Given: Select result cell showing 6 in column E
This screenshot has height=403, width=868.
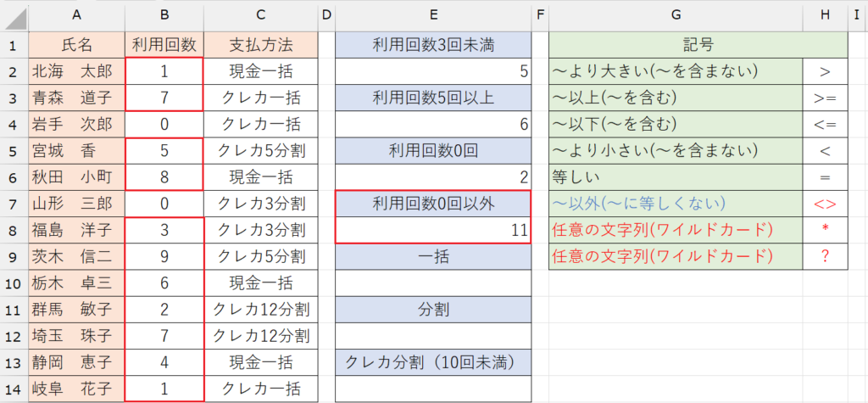Looking at the screenshot, I should [x=433, y=124].
